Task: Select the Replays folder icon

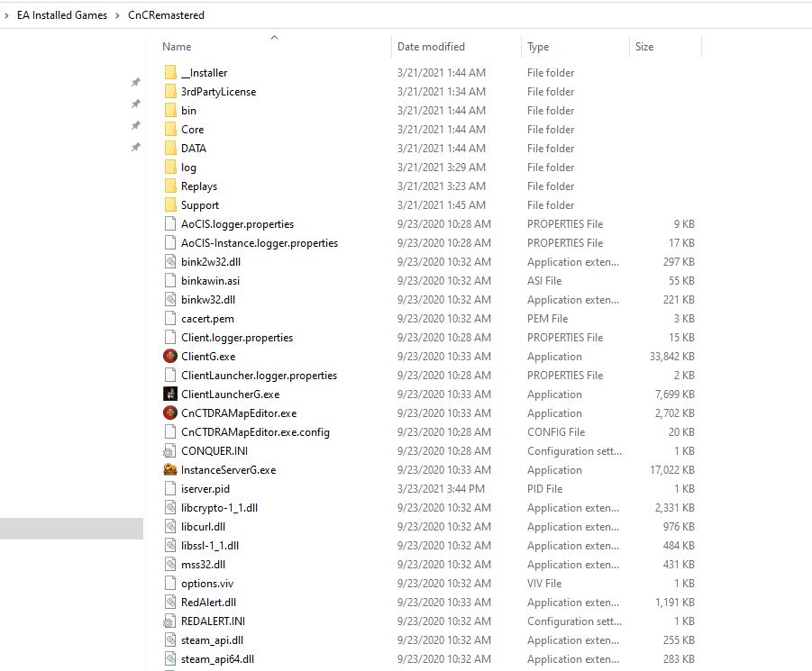Action: (170, 186)
